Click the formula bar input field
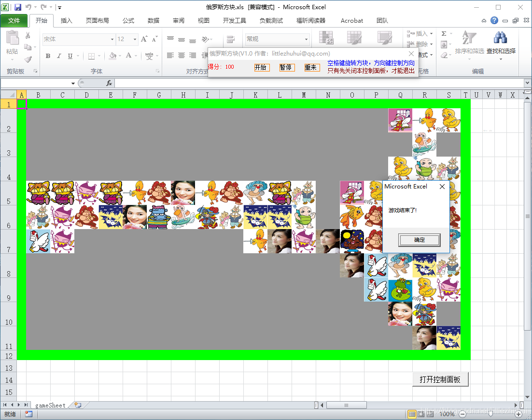The image size is (532, 420). click(x=319, y=83)
